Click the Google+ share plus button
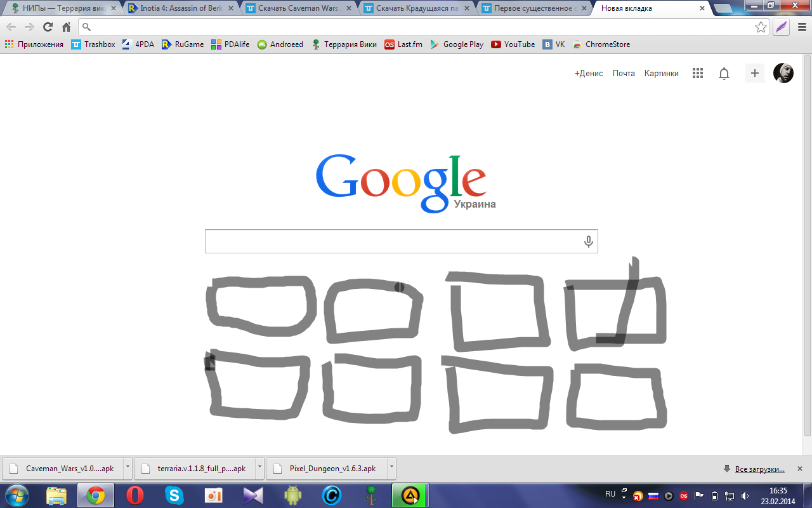812x508 pixels. [755, 73]
